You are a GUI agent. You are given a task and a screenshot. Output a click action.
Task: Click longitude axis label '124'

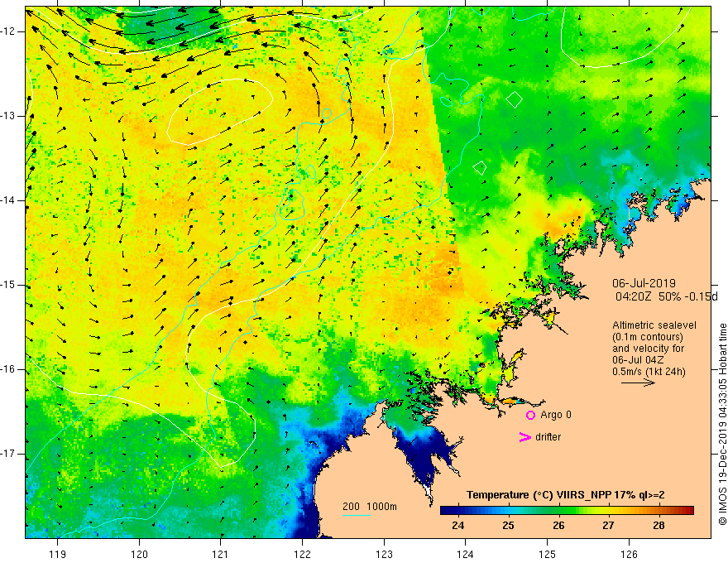click(x=465, y=554)
